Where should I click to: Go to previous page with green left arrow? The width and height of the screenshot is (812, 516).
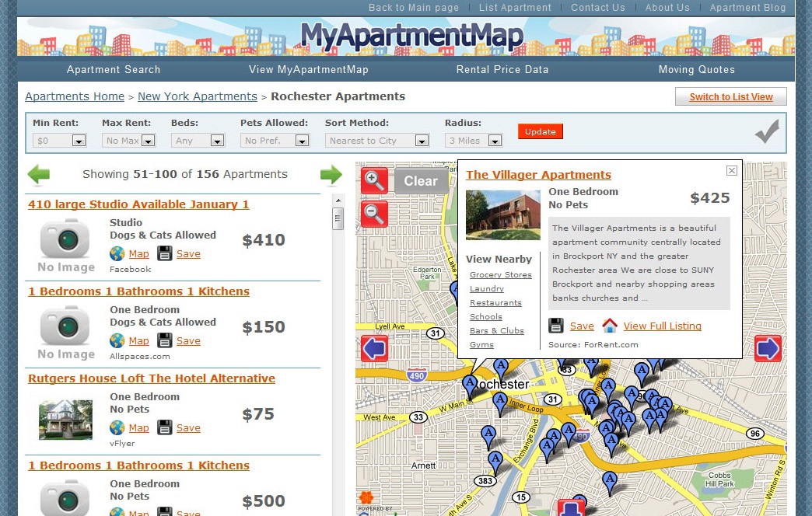click(38, 175)
